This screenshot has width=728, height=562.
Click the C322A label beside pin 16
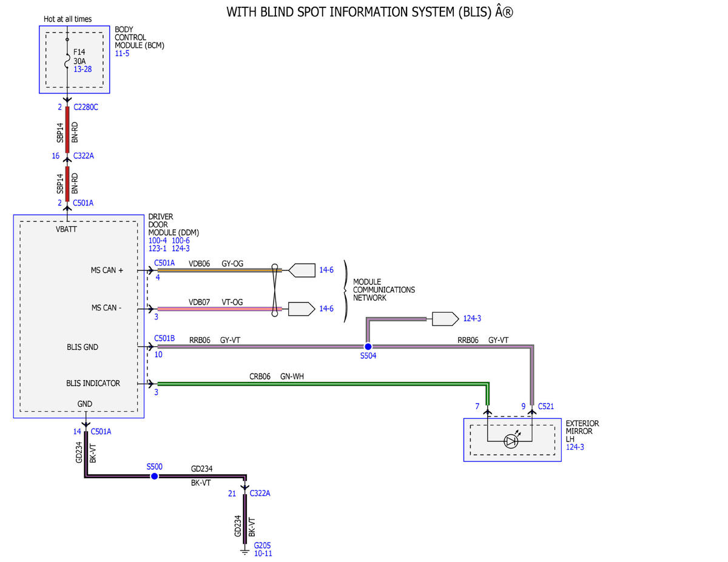point(84,156)
